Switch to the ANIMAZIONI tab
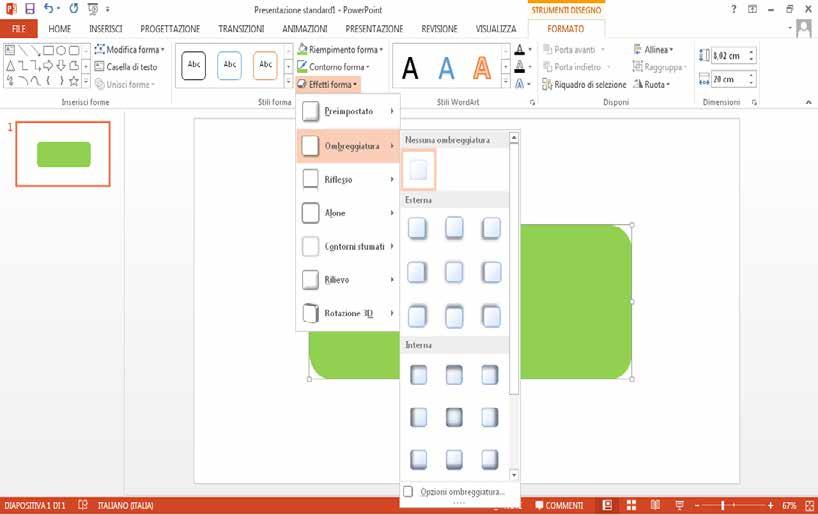The height and width of the screenshot is (515, 818). point(305,29)
